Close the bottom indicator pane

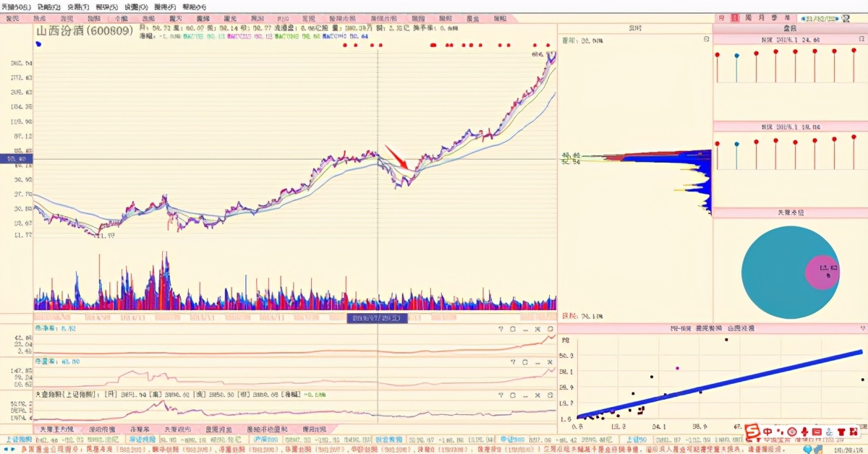tap(537, 395)
